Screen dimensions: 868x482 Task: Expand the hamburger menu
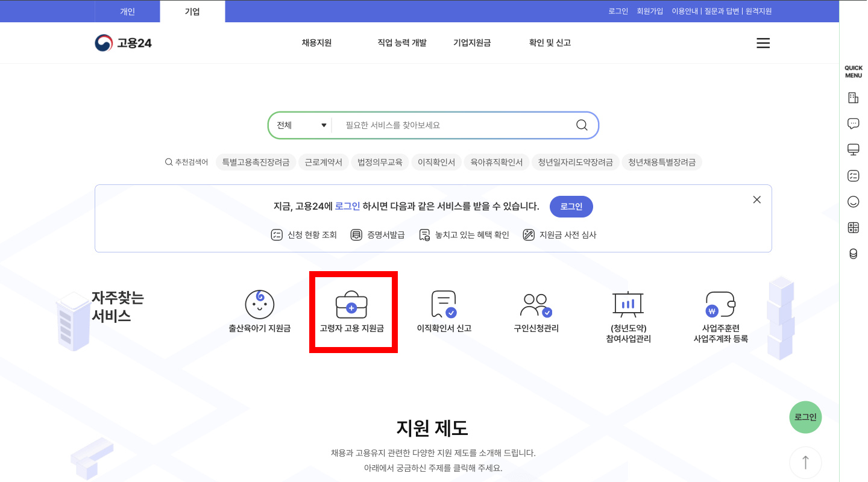coord(763,43)
